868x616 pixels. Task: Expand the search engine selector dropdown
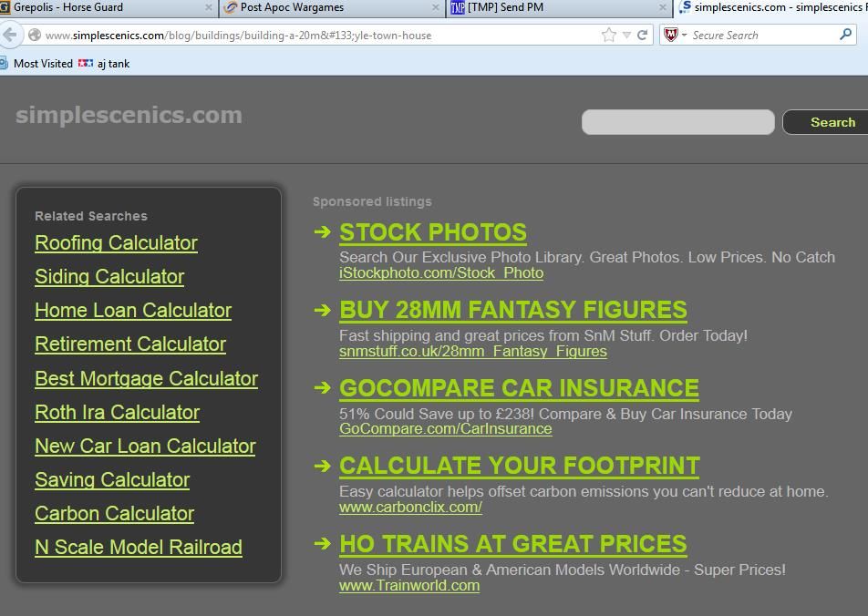tap(684, 36)
